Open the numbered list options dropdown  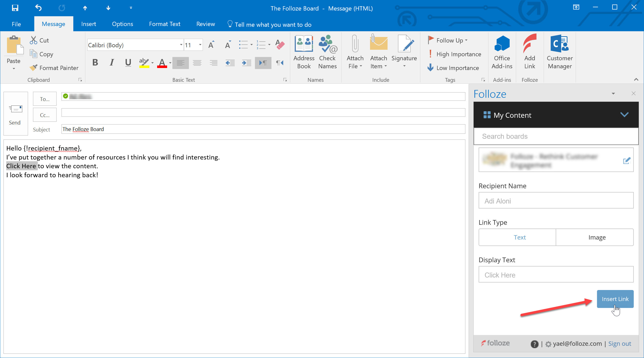pos(269,45)
